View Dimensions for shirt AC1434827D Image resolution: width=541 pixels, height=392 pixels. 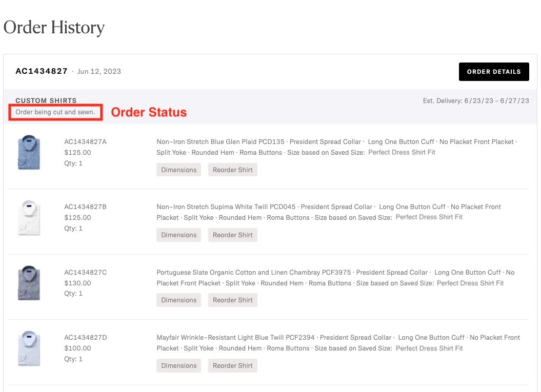tap(178, 365)
